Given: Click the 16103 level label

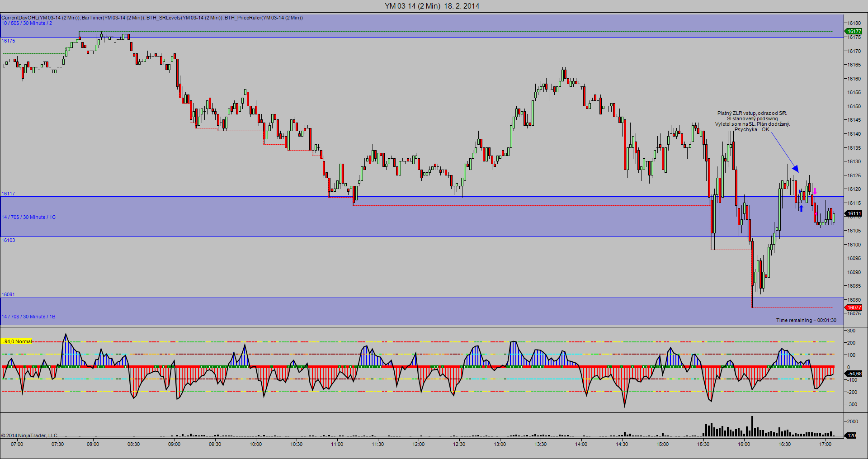Looking at the screenshot, I should tap(8, 240).
